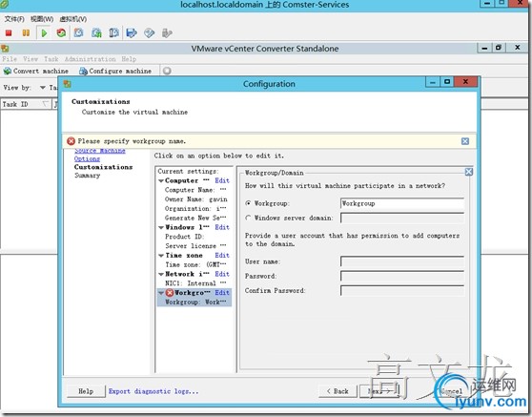Click the Reset VM icon

[x=61, y=33]
